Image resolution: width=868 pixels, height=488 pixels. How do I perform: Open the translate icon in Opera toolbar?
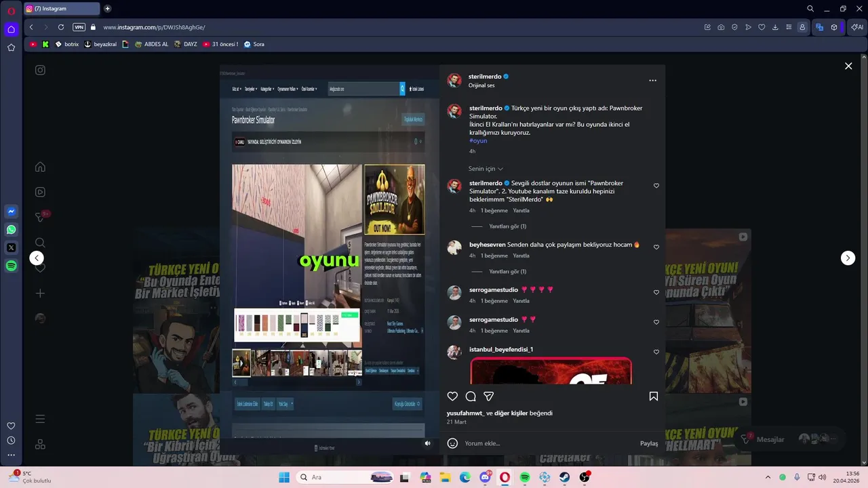coord(819,27)
